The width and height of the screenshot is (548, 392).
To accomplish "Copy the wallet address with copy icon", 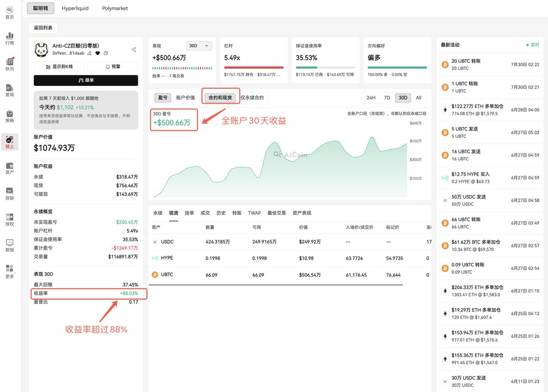I will pos(105,53).
